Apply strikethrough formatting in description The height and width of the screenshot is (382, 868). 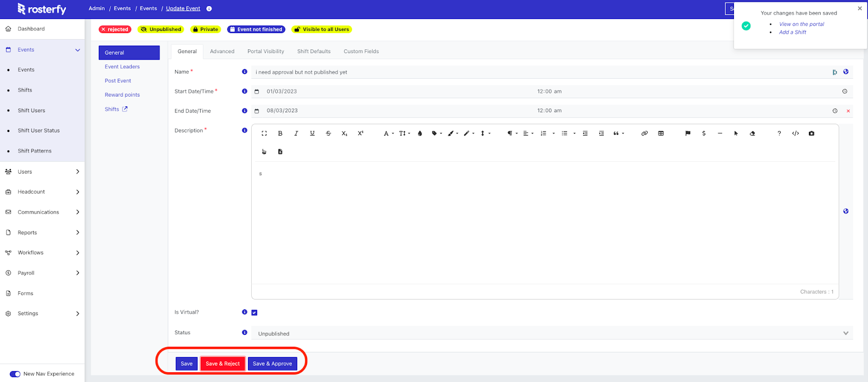328,133
